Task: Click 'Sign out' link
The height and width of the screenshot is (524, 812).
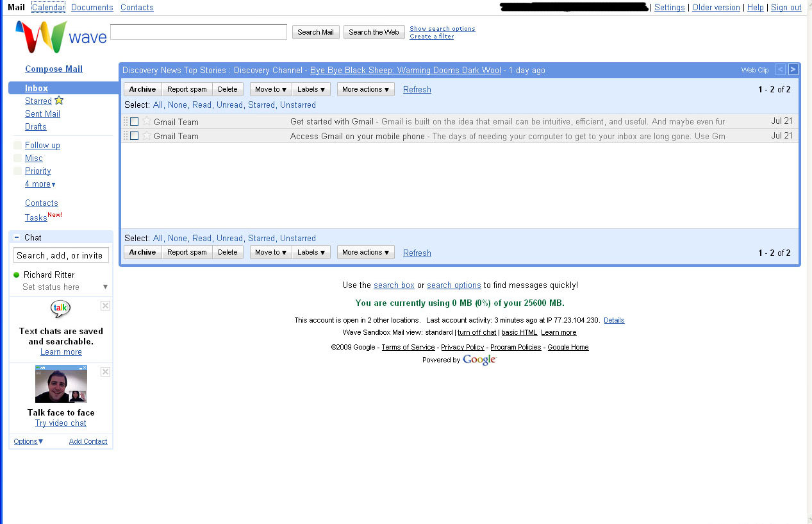Action: tap(786, 7)
